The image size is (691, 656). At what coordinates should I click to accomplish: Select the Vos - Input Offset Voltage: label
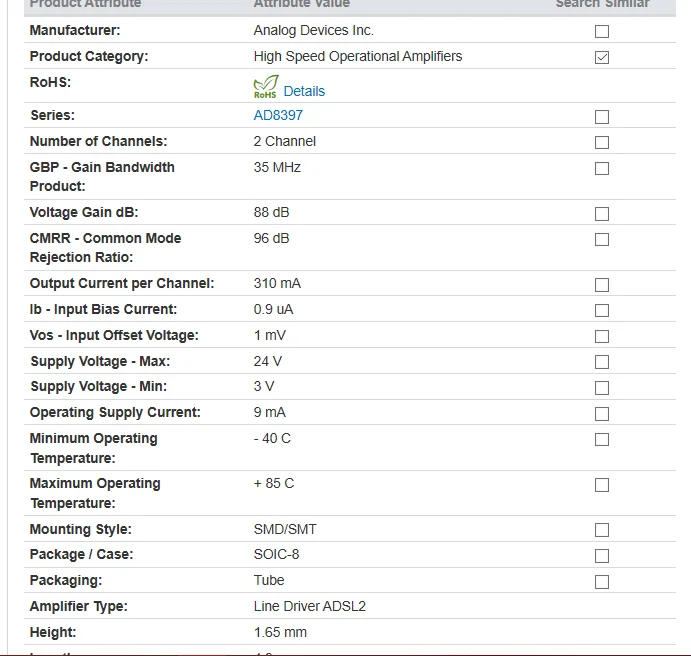114,335
